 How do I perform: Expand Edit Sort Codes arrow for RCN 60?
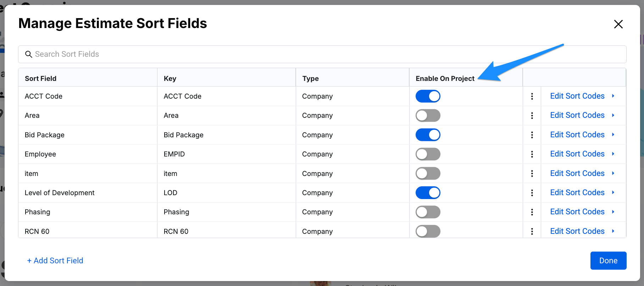(613, 231)
